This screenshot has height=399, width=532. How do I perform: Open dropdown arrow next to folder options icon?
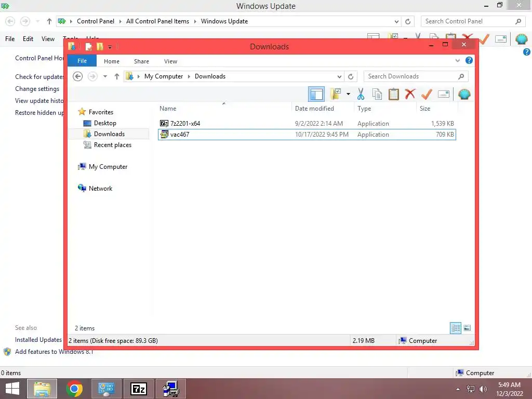348,94
